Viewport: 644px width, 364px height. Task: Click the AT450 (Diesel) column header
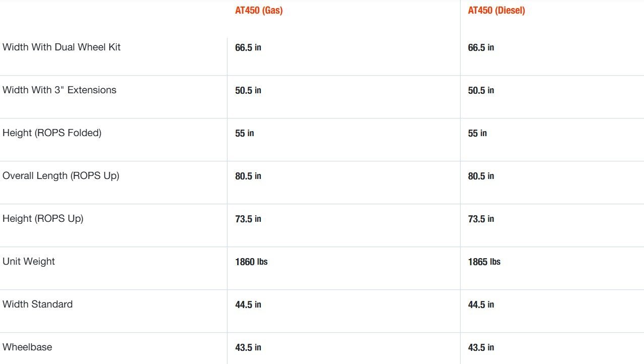pyautogui.click(x=496, y=11)
